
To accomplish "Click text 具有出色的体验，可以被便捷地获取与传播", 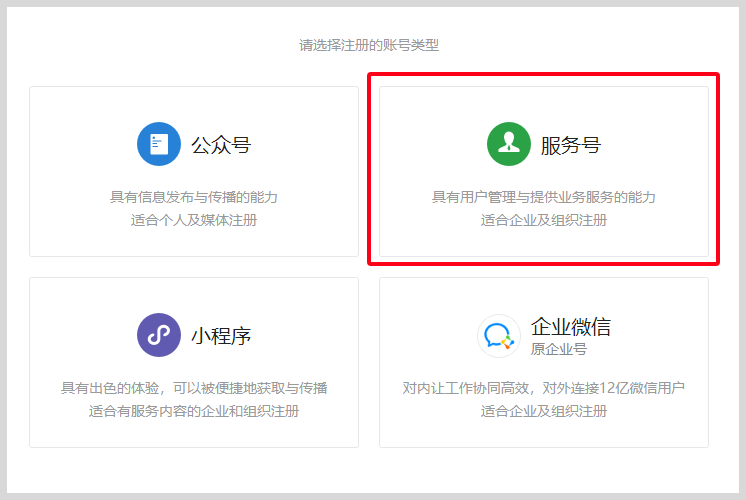I will coord(194,388).
